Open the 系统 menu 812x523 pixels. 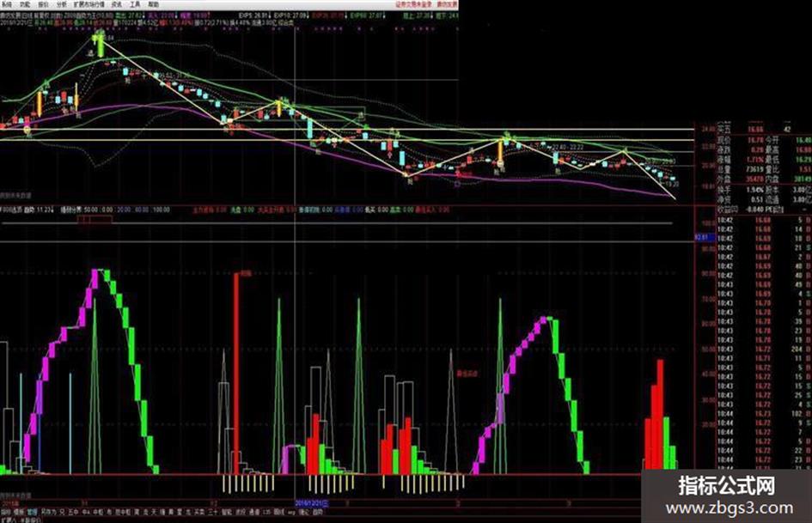(x=7, y=4)
